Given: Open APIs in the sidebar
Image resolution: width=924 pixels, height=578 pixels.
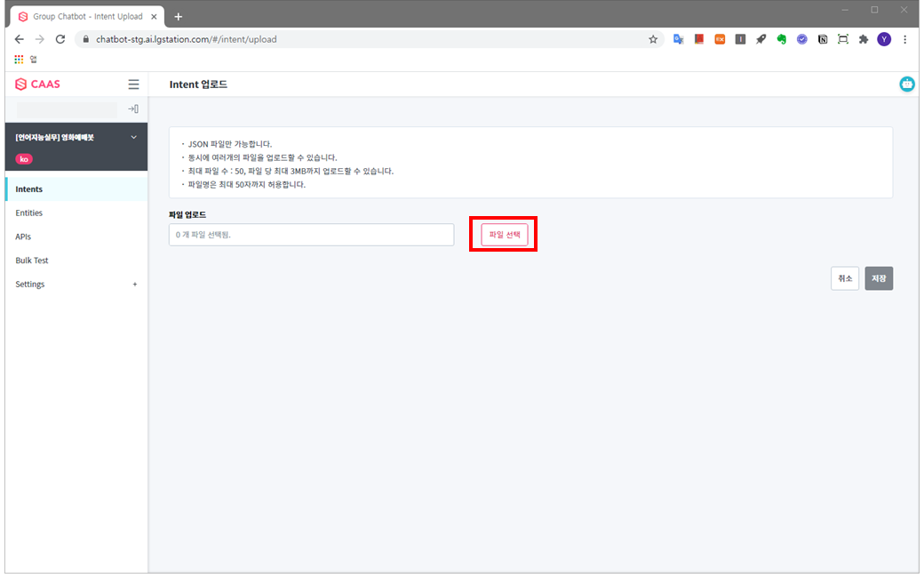Looking at the screenshot, I should click(24, 237).
